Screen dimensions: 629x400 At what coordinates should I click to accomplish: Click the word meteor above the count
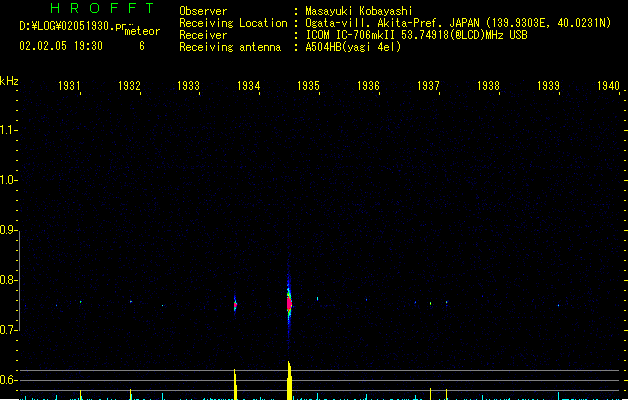(142, 31)
